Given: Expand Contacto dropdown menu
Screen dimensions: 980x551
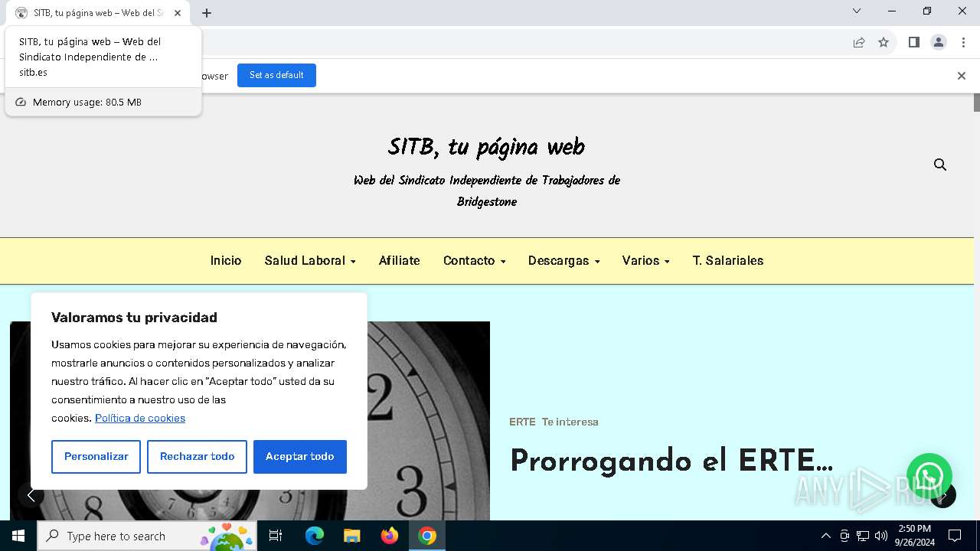Looking at the screenshot, I should pos(475,261).
